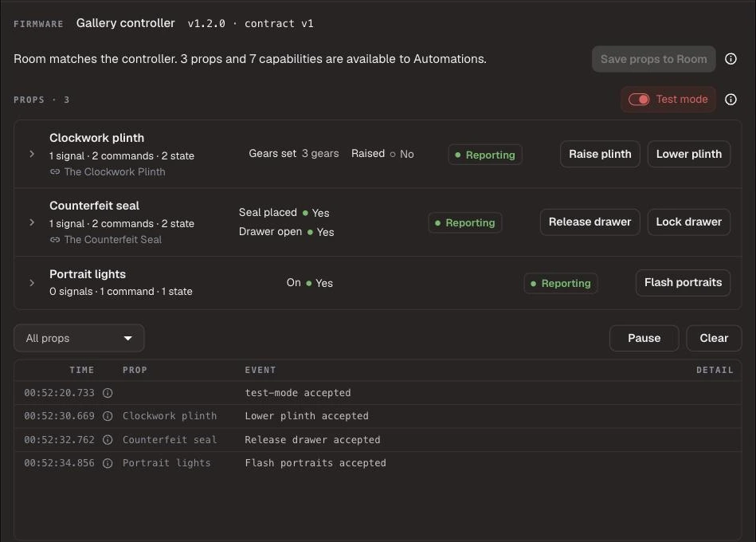Click Clockwork plinth in log PROP column
This screenshot has width=756, height=542.
coord(170,416)
